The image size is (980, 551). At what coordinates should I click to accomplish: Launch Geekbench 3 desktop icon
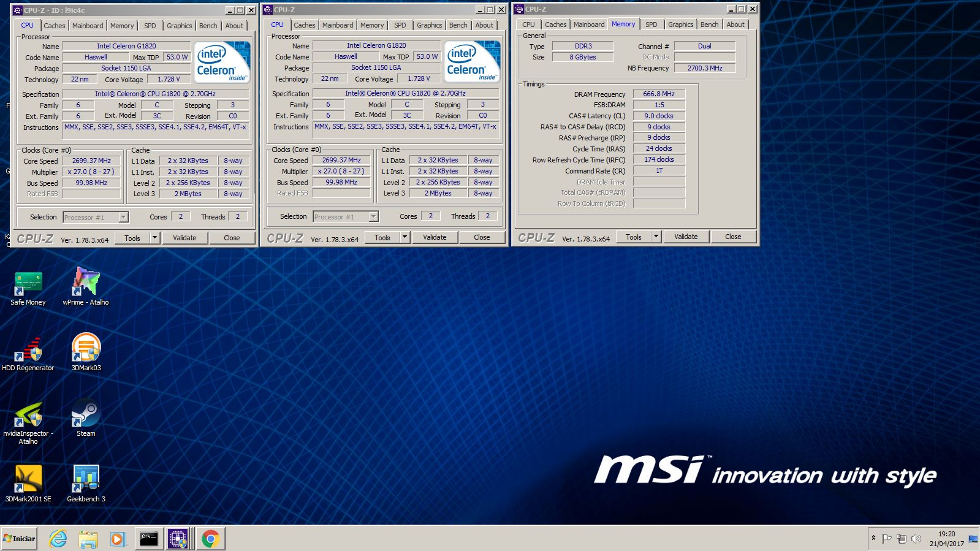pos(86,484)
